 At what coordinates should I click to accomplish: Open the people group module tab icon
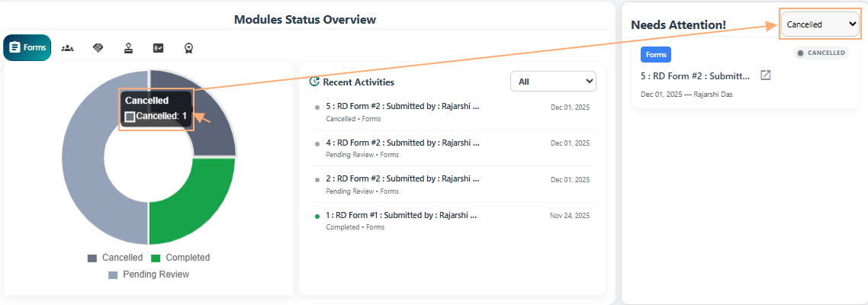pyautogui.click(x=68, y=48)
